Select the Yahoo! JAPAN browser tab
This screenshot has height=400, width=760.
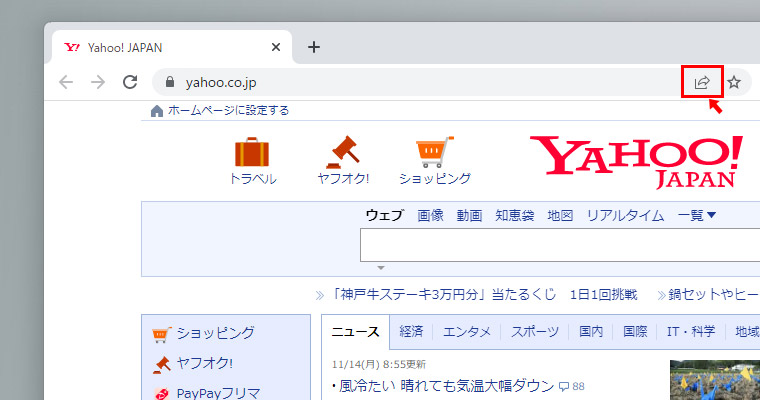(x=172, y=47)
